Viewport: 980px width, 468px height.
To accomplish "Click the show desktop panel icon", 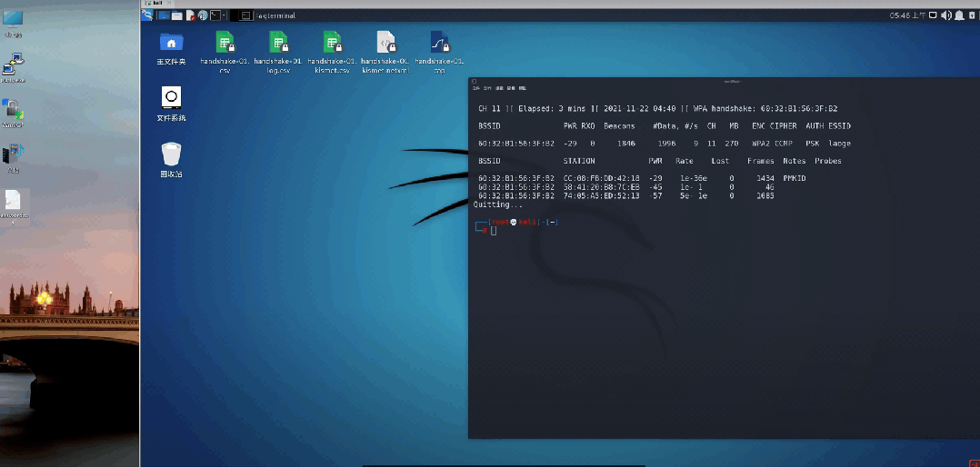I will coord(164,15).
